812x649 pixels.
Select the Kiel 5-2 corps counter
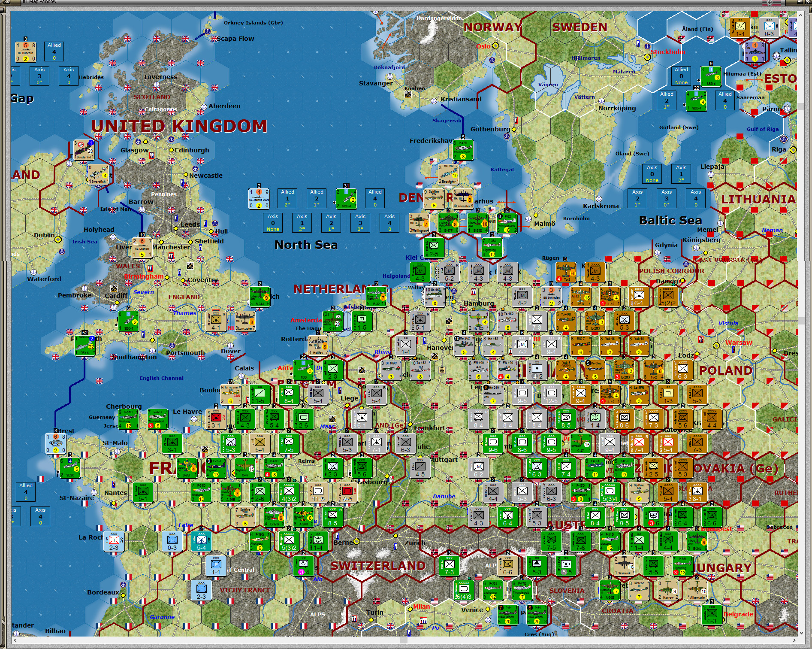tap(449, 272)
